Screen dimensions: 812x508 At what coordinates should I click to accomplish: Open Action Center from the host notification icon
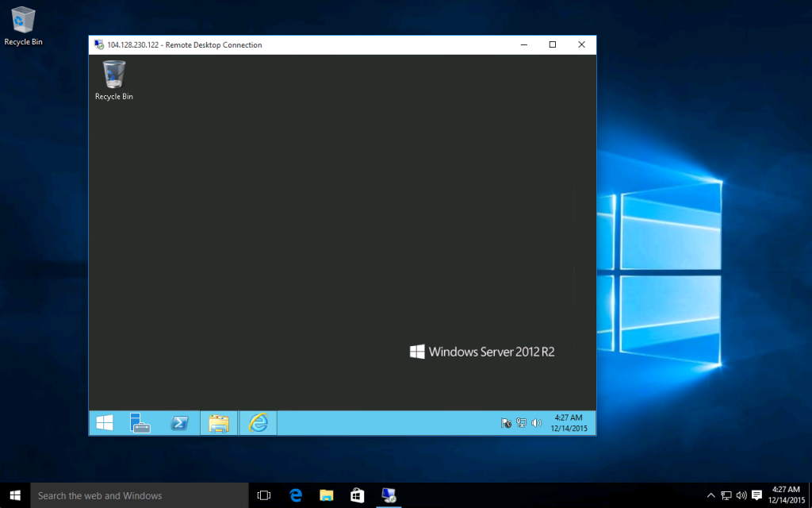point(757,495)
